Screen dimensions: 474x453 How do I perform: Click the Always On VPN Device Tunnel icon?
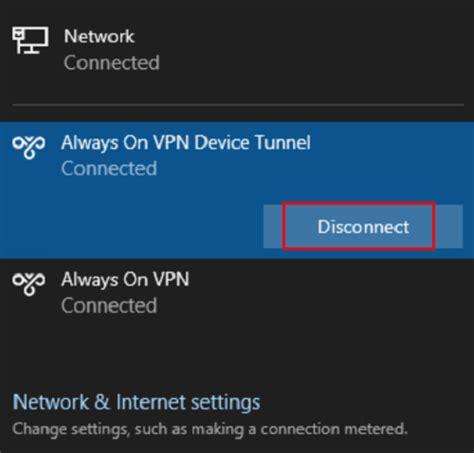29,147
